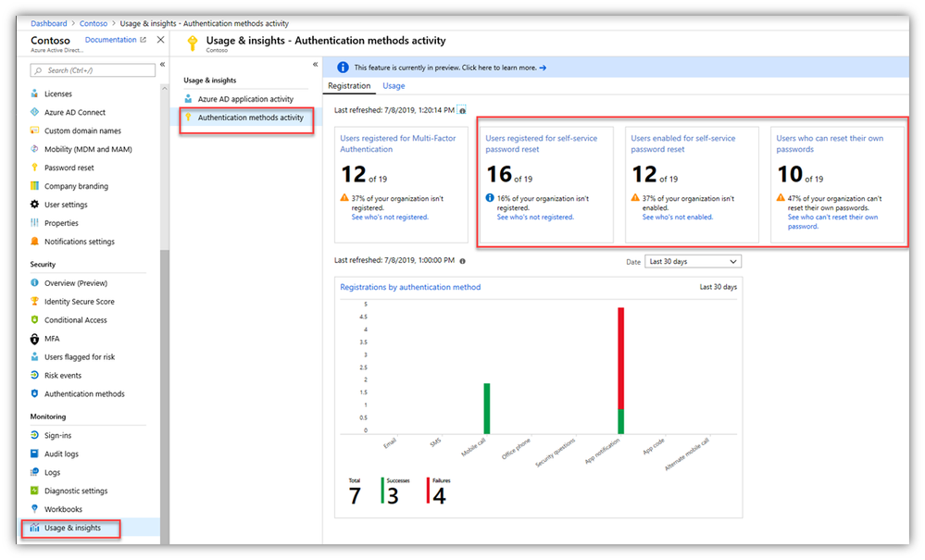This screenshot has height=560, width=925.
Task: Click the Search (Ctrl+/) field
Action: pos(93,70)
